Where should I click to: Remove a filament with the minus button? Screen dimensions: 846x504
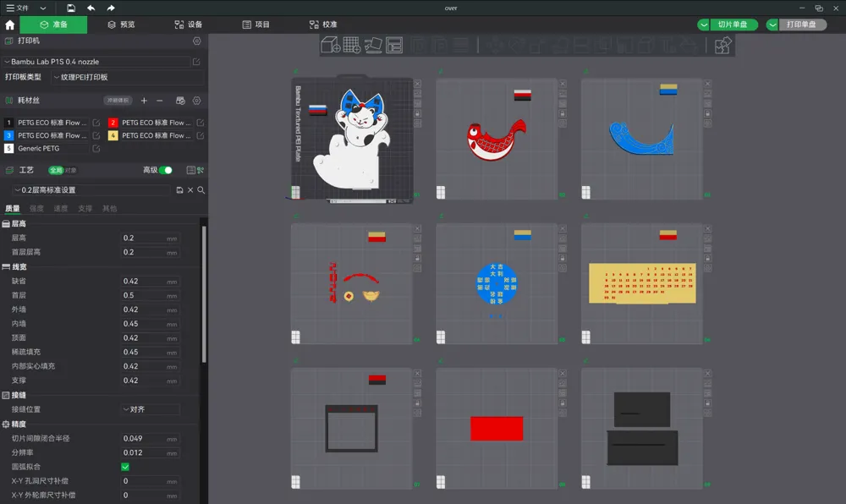tap(160, 101)
